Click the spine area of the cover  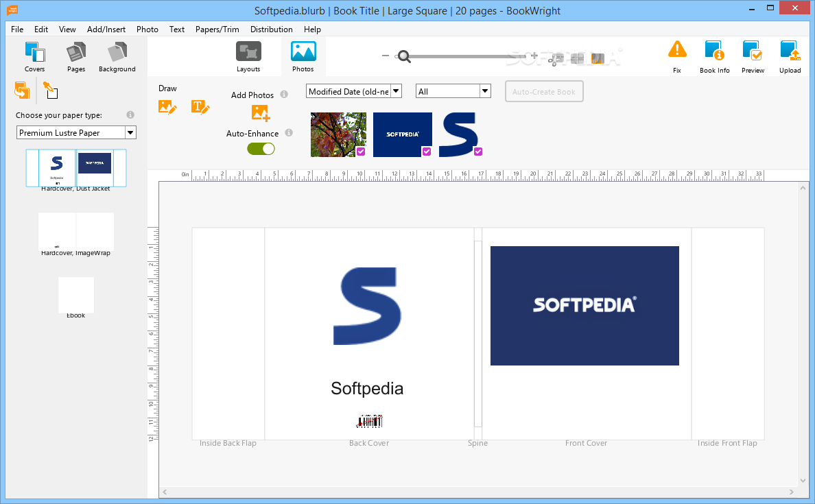(x=478, y=333)
